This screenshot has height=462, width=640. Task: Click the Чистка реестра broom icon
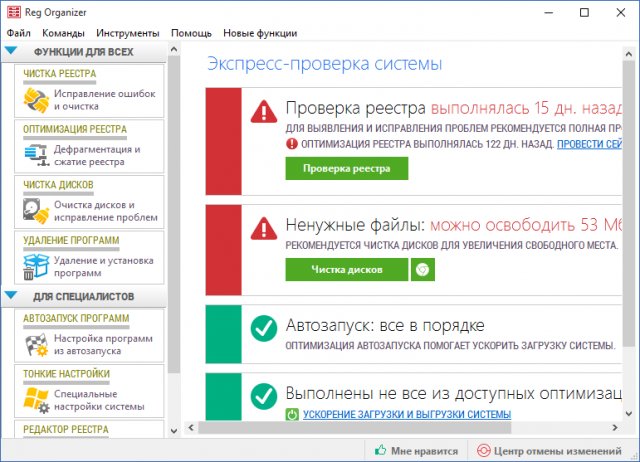pos(37,99)
